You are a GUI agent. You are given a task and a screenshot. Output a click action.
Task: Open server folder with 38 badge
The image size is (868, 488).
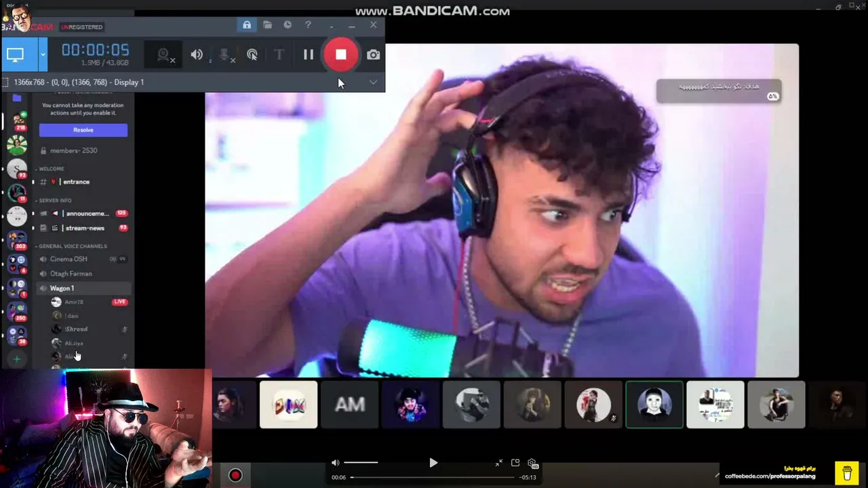pyautogui.click(x=17, y=335)
